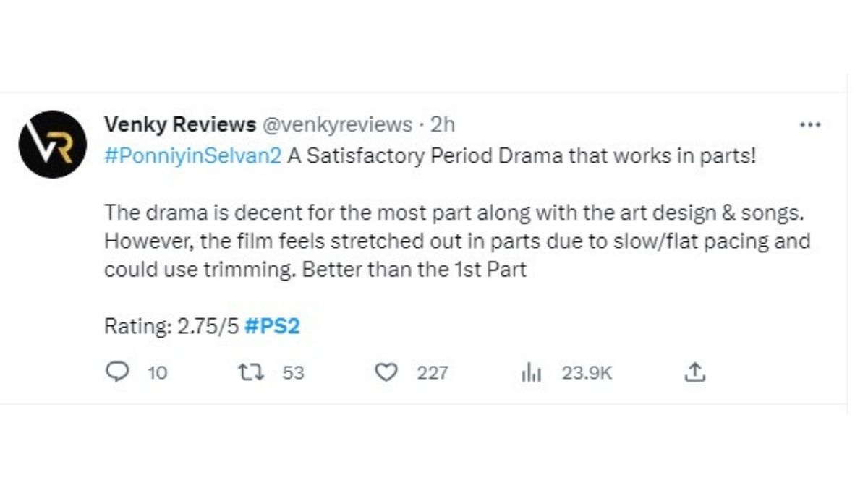Open the #PonniyinSelvan2 hashtag
Screen dimensions: 868x488
(x=192, y=156)
